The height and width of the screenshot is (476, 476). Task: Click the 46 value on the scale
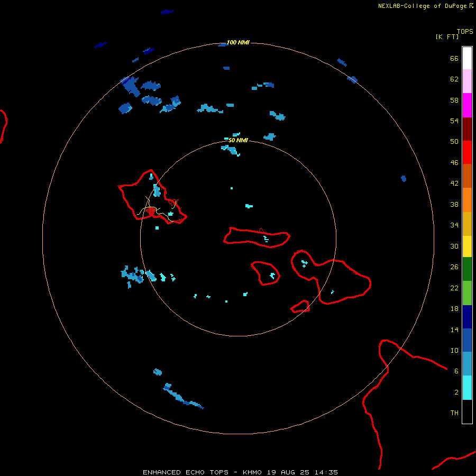[x=454, y=163]
